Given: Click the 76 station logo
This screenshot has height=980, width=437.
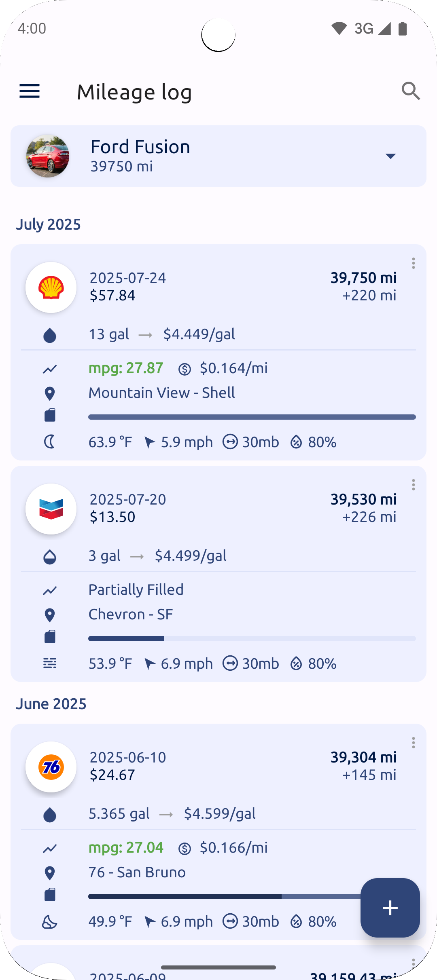Looking at the screenshot, I should pos(51,767).
